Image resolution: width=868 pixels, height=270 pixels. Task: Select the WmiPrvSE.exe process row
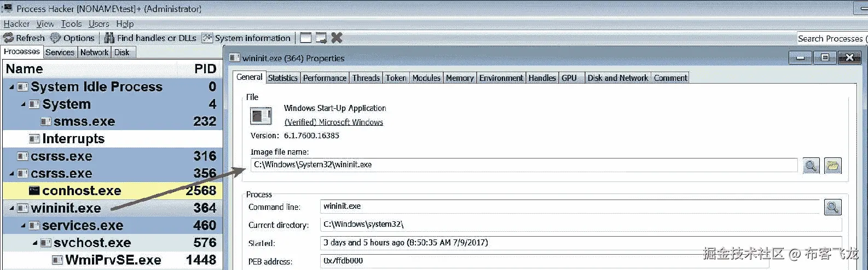112,260
